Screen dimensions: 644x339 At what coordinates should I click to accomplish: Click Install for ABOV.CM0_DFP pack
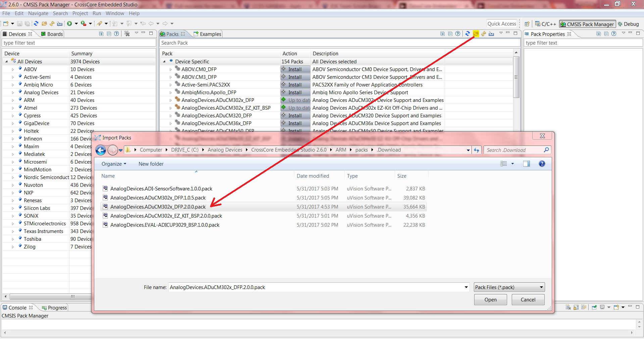tap(295, 69)
